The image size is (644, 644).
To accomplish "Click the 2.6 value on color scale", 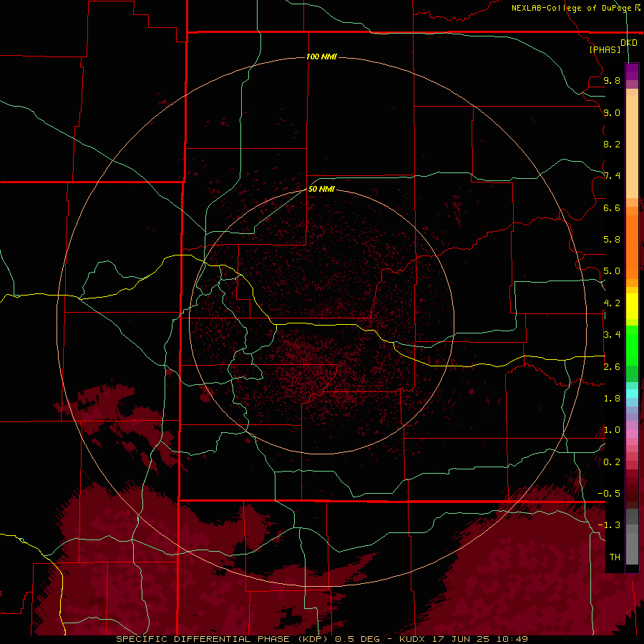I will coord(612,367).
